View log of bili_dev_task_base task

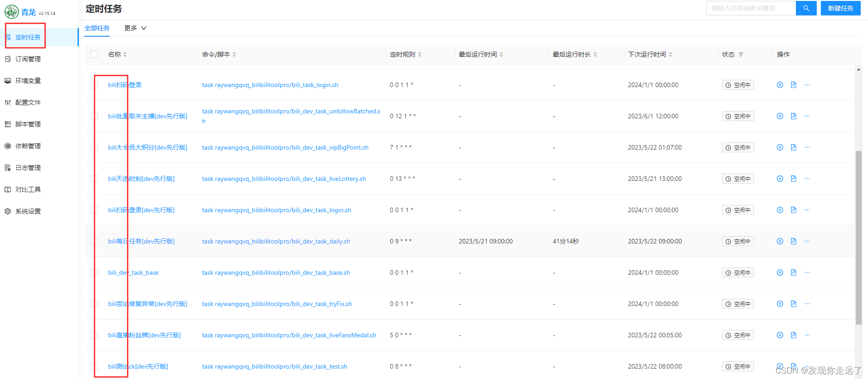(793, 272)
